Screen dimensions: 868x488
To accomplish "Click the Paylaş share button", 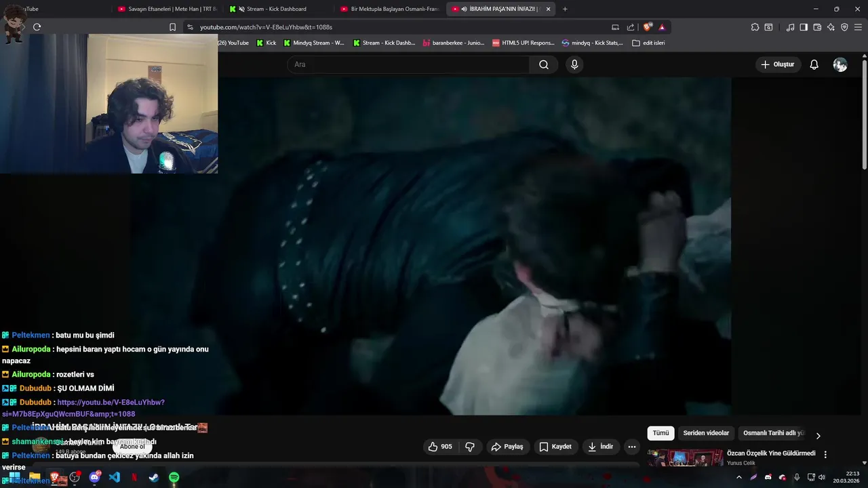I will pos(507,447).
